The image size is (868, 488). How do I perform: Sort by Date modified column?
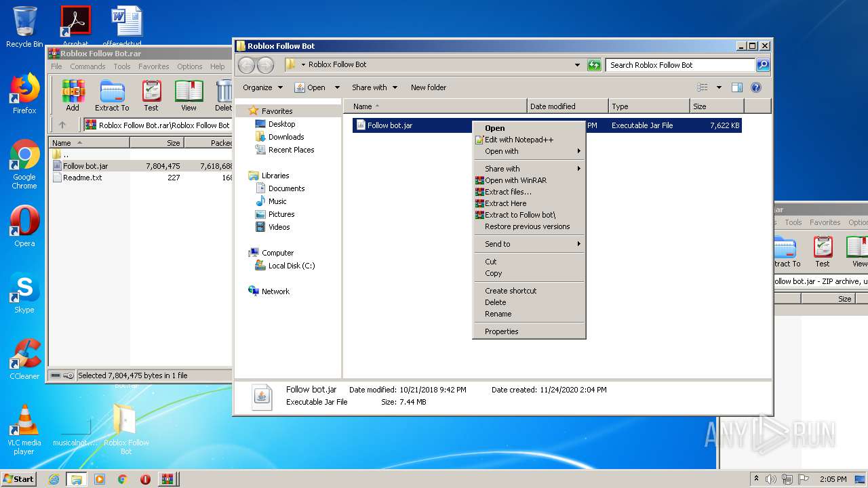(x=568, y=106)
